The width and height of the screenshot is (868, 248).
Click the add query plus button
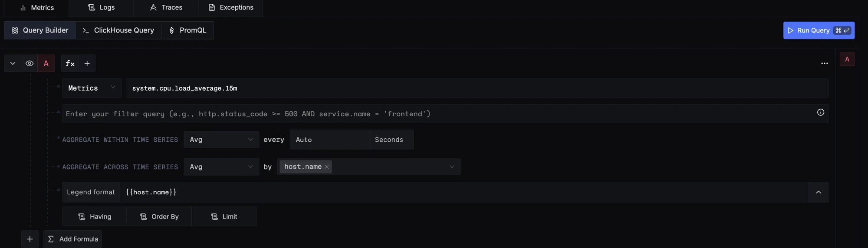click(30, 239)
